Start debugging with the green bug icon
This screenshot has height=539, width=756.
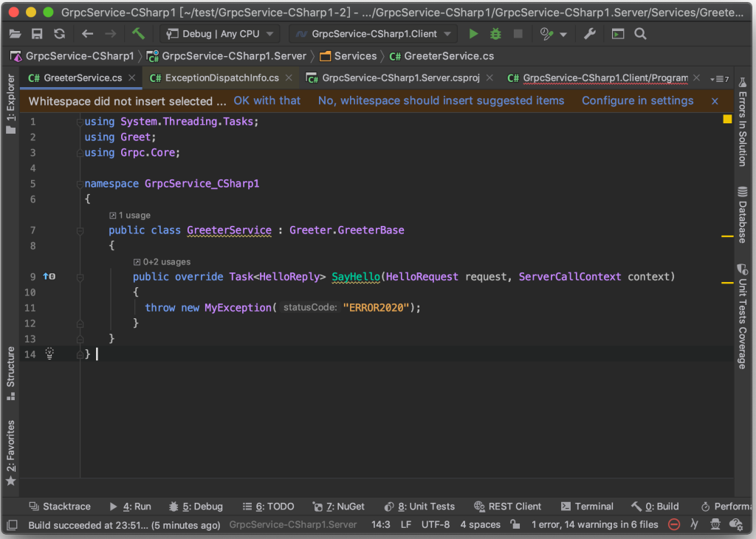(x=495, y=34)
